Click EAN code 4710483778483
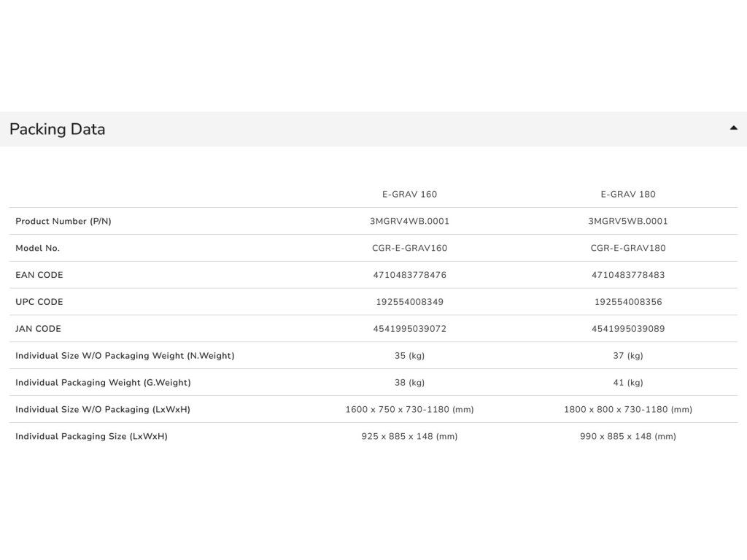Screen dimensions: 747x560 pyautogui.click(x=628, y=275)
